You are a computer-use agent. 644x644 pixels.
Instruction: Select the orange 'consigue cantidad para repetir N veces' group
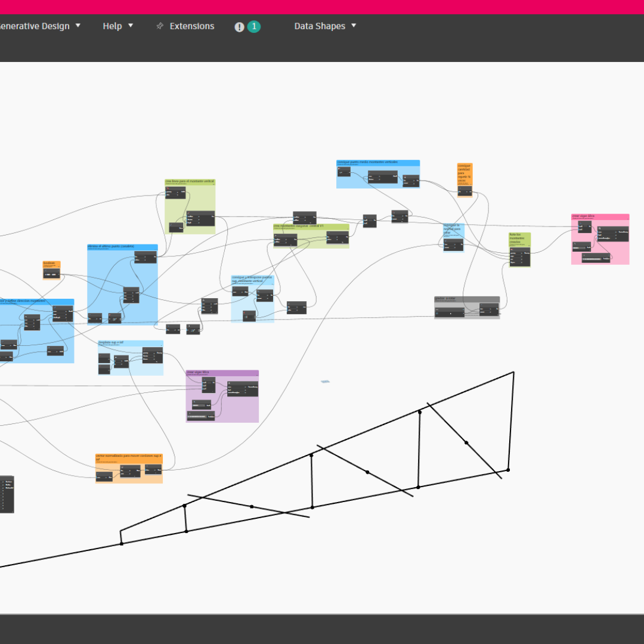465,174
